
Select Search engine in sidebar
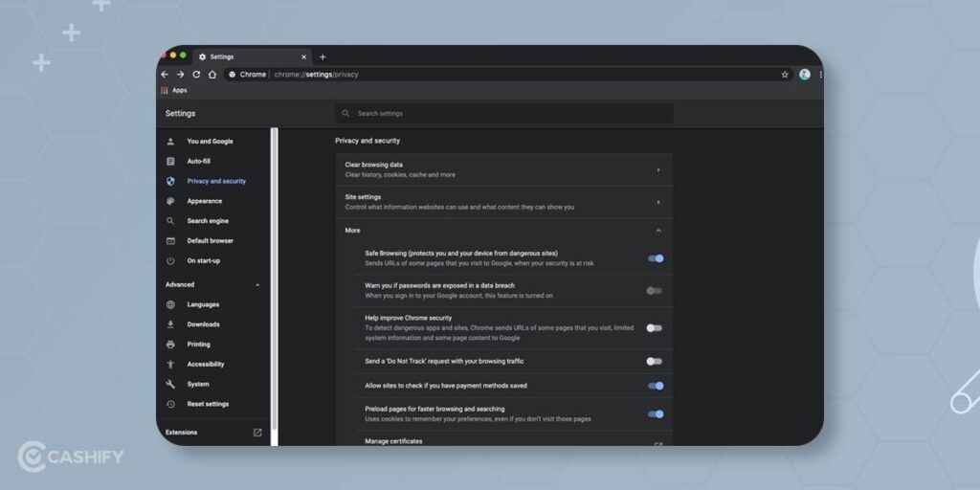[x=208, y=221]
